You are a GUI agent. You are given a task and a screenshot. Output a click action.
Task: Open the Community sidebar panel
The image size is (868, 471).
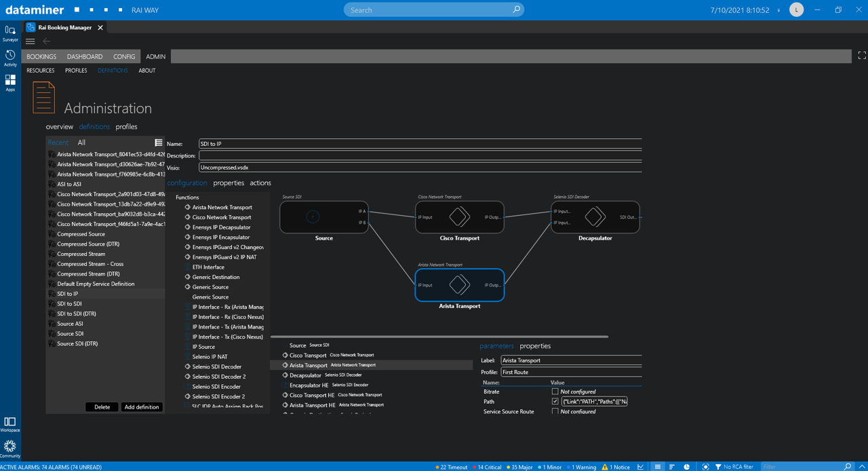tap(10, 449)
